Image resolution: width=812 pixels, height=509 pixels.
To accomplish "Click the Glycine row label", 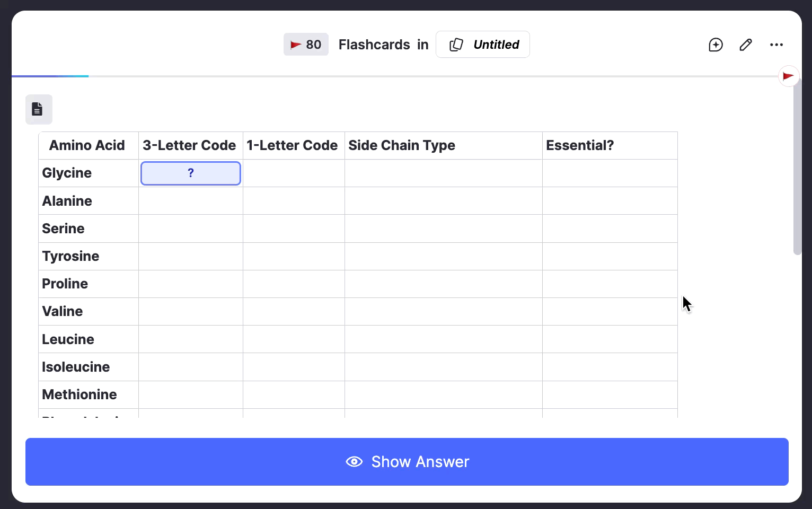I will click(67, 173).
